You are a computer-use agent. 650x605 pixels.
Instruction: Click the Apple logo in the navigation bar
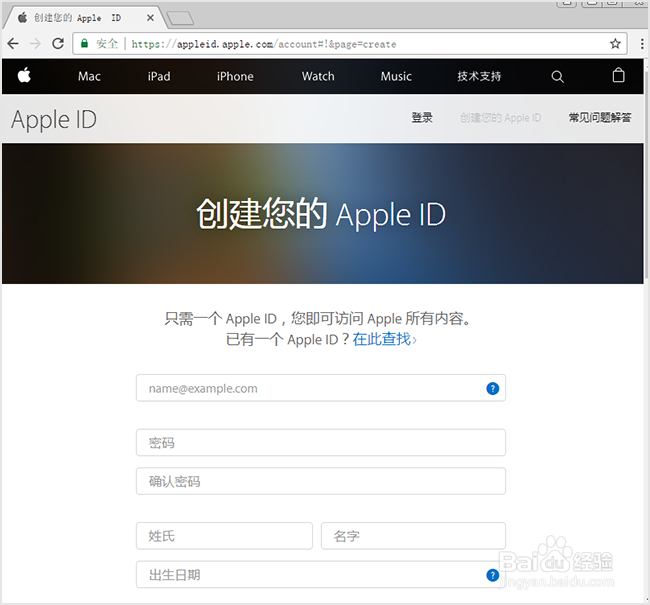[x=24, y=76]
